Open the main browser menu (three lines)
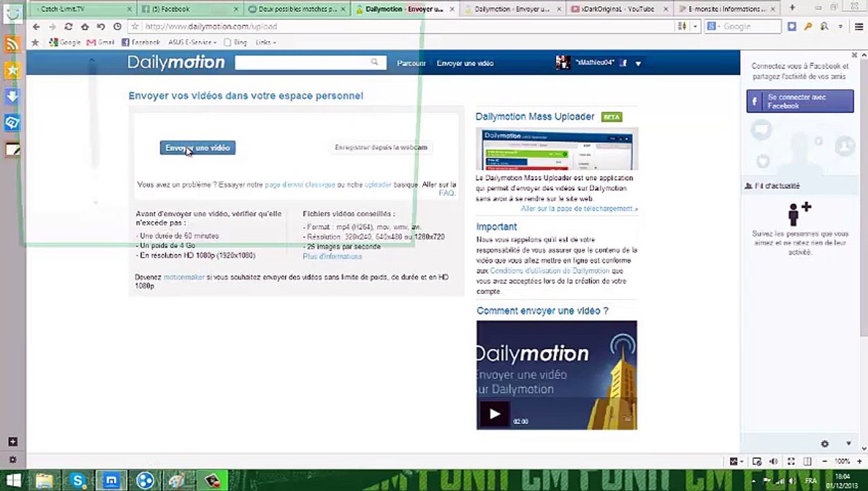The image size is (868, 491). (858, 27)
